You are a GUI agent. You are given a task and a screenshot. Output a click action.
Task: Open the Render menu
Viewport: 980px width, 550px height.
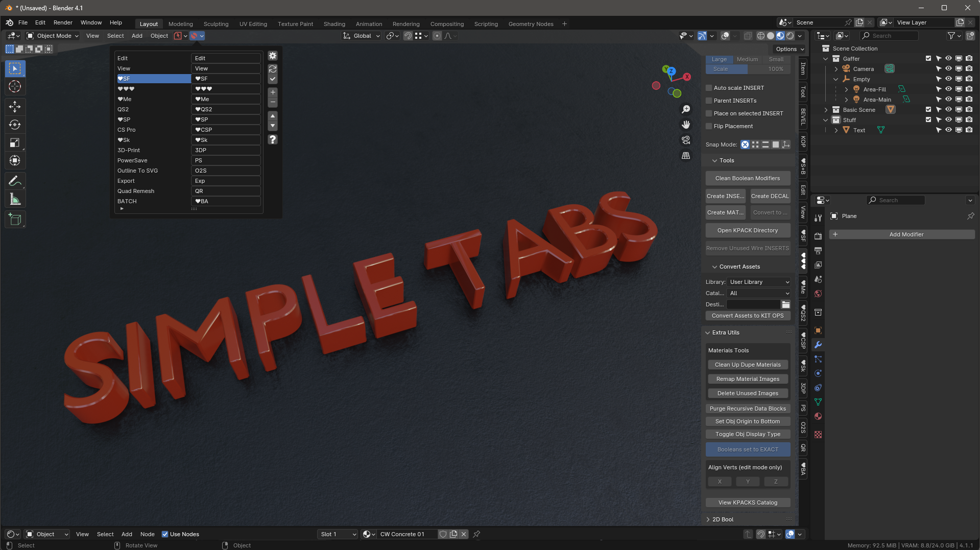pyautogui.click(x=63, y=22)
